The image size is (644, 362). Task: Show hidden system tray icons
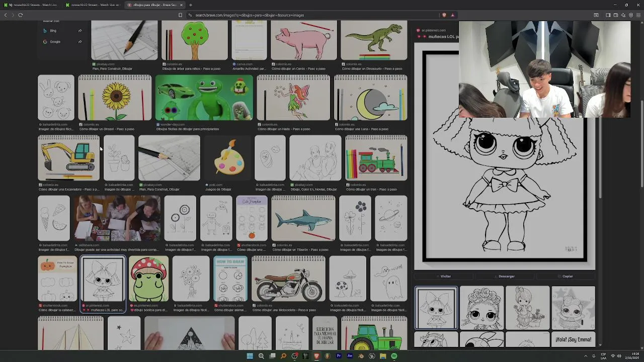coord(586,356)
